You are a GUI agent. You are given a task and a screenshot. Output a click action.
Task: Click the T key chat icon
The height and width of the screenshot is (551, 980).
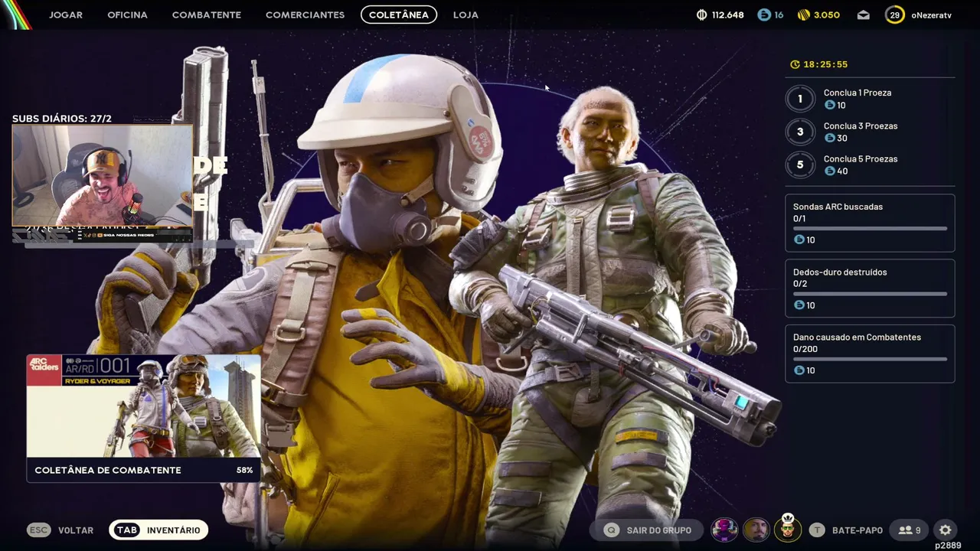tap(817, 530)
